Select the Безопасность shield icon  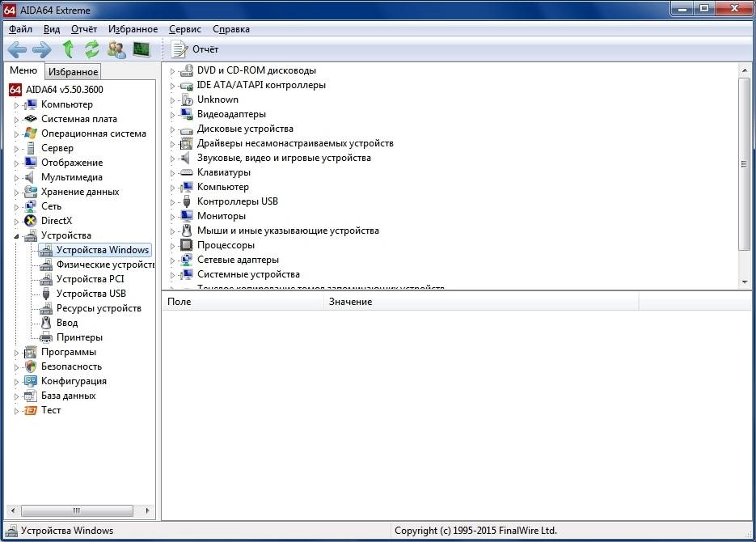[31, 366]
